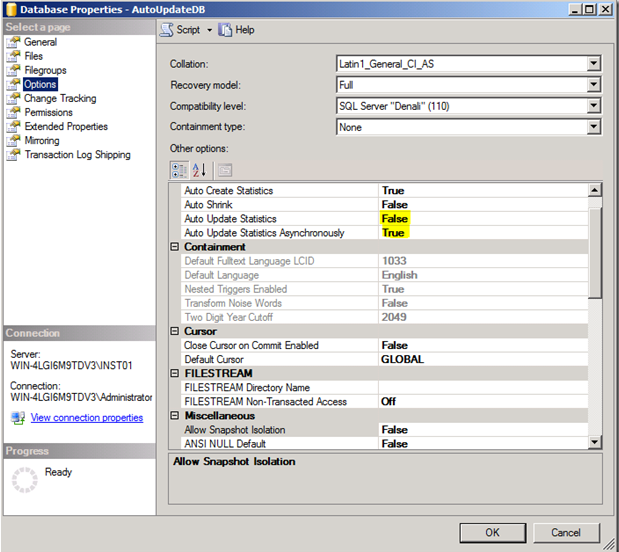Sort properties alphabetically
The height and width of the screenshot is (552, 619).
point(200,170)
